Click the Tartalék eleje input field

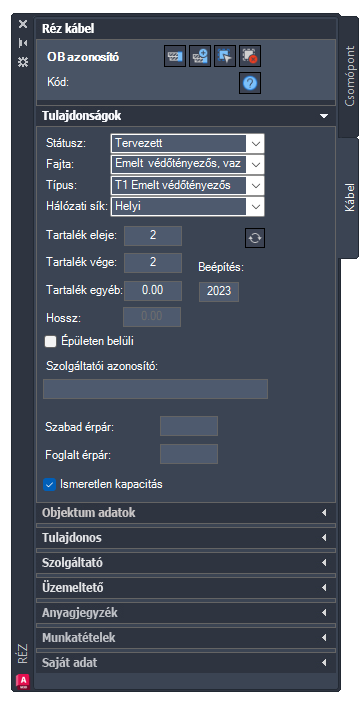[x=153, y=236]
